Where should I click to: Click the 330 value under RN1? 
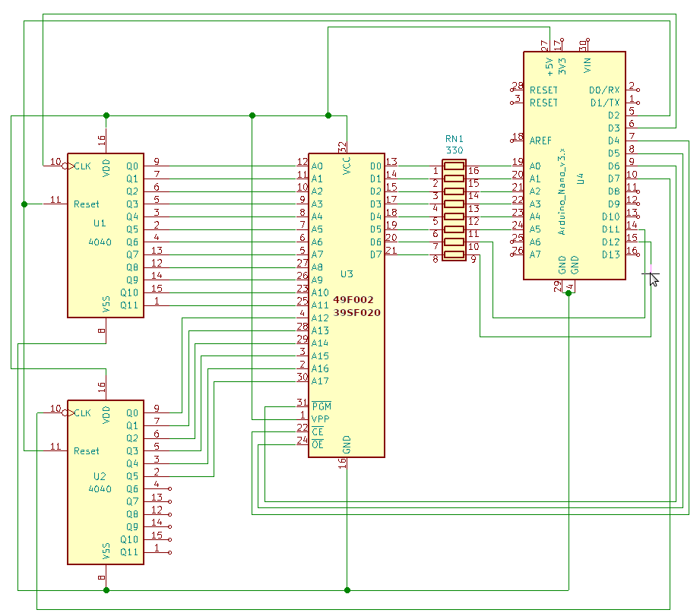click(455, 150)
